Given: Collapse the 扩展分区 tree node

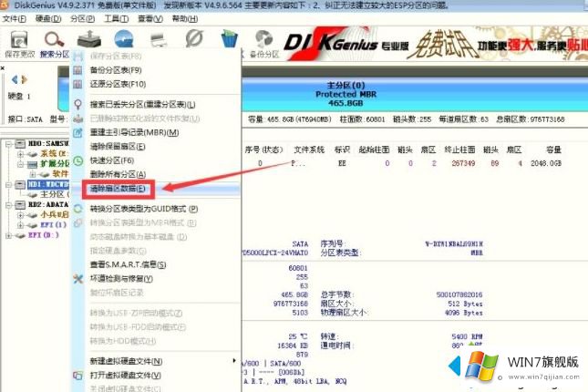Looking at the screenshot, I should (21, 164).
